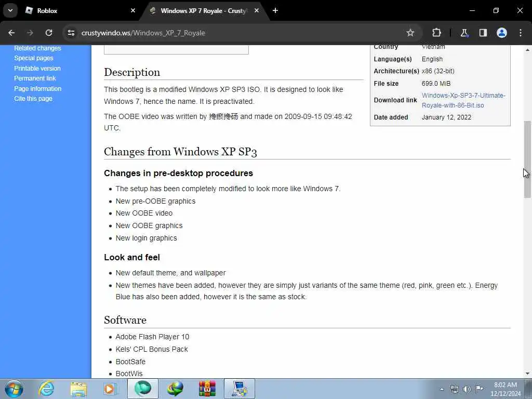The image size is (532, 399).
Task: Open Cite this page link
Action: click(33, 99)
